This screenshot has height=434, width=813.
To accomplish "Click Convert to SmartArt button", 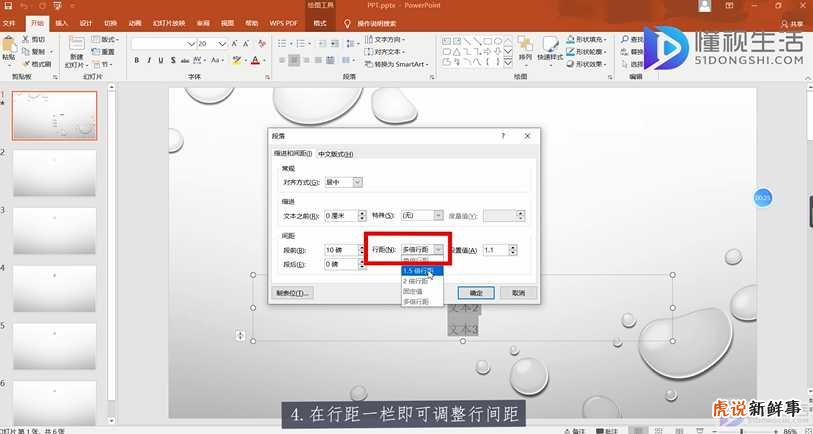I will [x=397, y=64].
